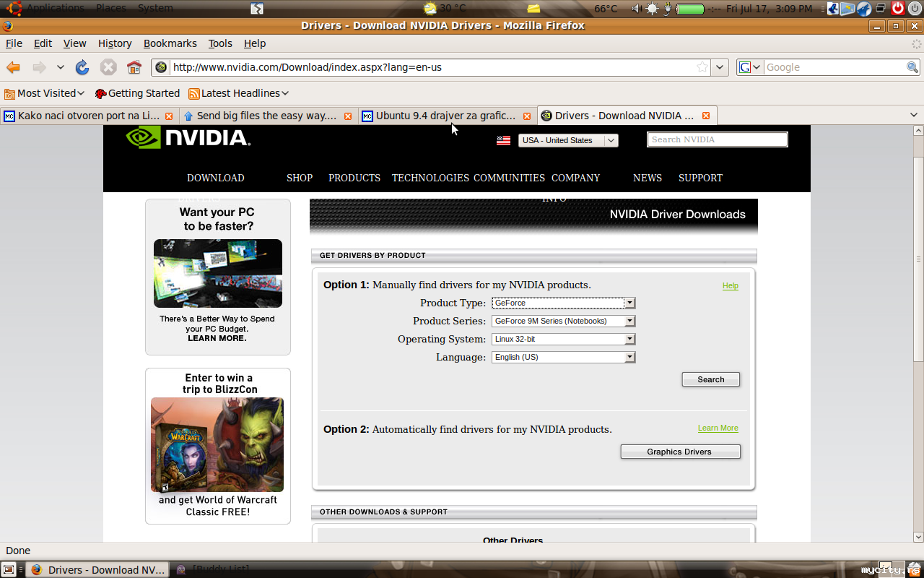Switch to the 'Ubuntu 9.4 drajver' tab
924x578 pixels.
(446, 116)
